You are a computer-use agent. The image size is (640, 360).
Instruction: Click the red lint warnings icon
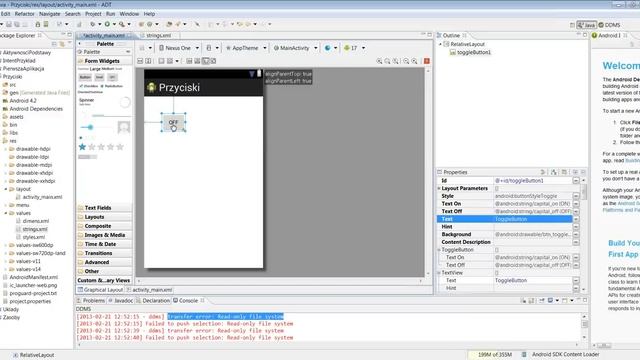427,61
